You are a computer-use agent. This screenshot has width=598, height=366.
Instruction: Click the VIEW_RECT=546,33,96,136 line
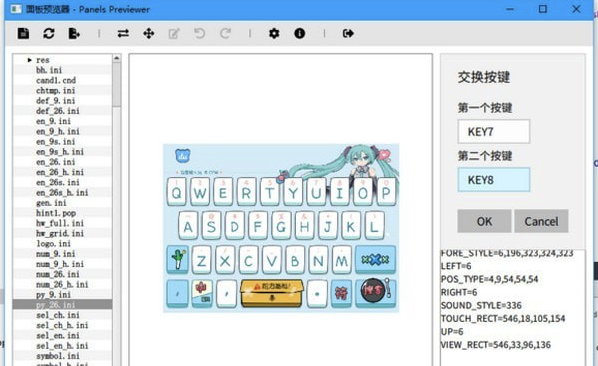point(496,345)
